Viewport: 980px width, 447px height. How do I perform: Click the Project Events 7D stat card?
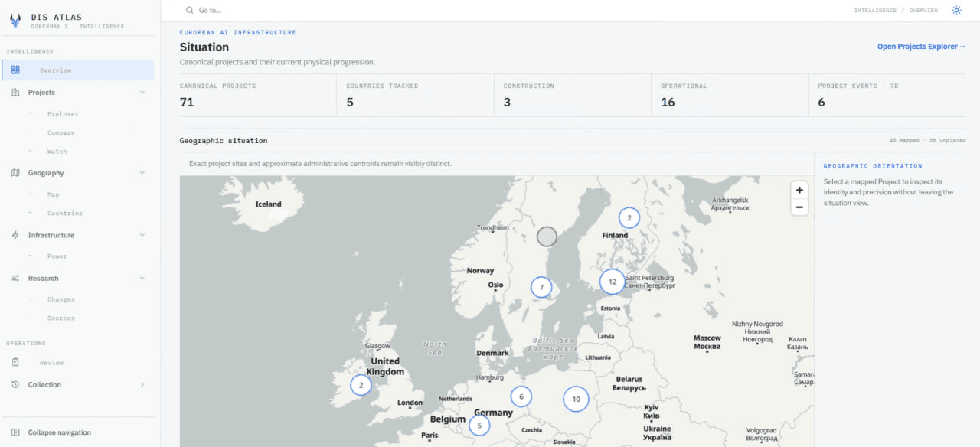tap(887, 96)
